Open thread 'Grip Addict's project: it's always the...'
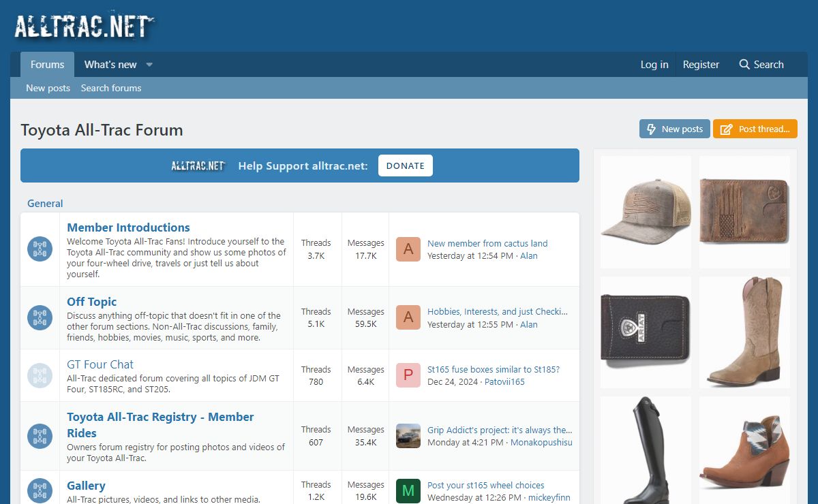Image resolution: width=818 pixels, height=504 pixels. tap(500, 430)
